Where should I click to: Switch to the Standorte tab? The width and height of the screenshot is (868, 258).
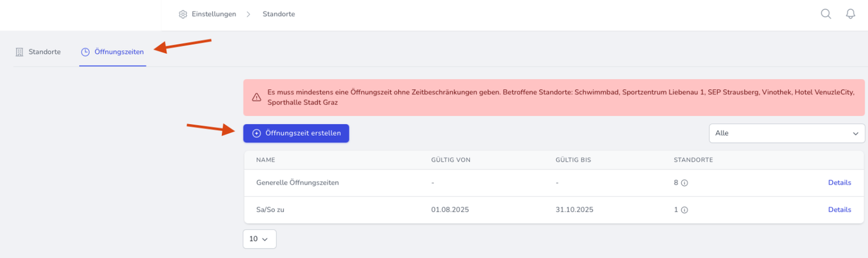pos(44,52)
